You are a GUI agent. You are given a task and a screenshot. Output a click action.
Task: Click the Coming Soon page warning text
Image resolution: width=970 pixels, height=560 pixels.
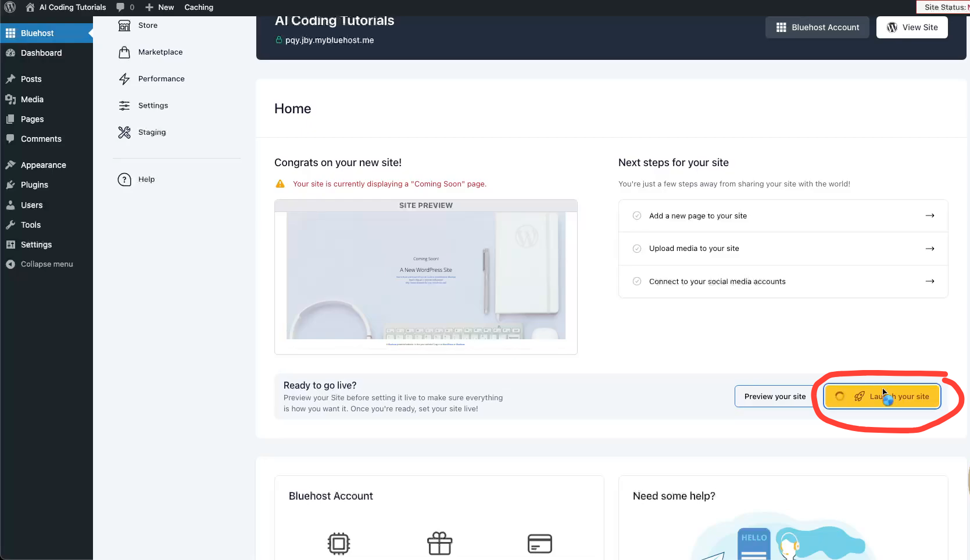pos(389,184)
